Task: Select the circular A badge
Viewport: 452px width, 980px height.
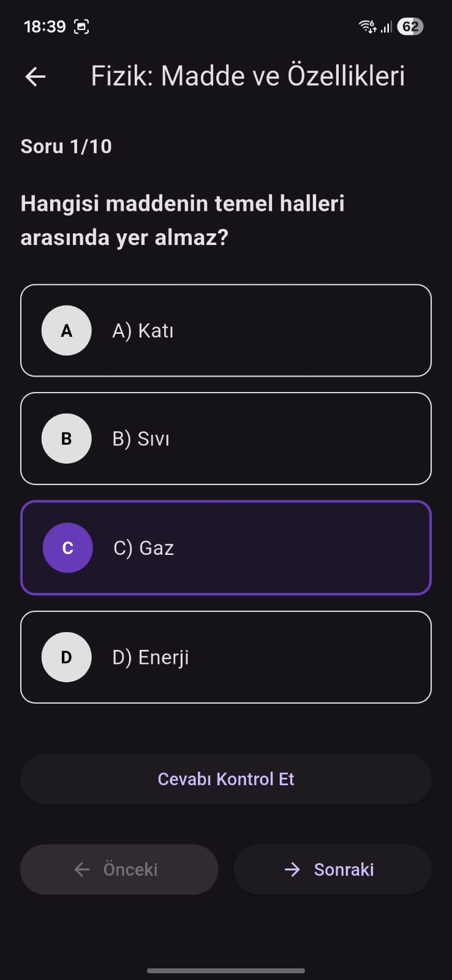Action: tap(66, 331)
